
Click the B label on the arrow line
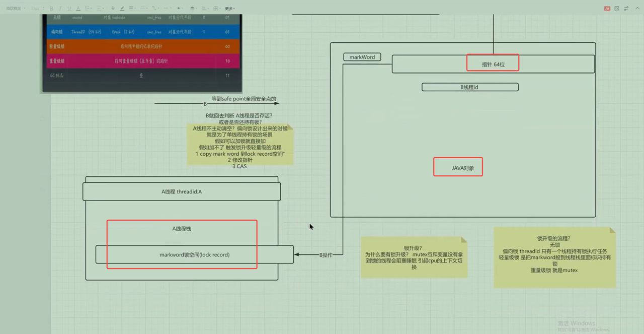(205, 104)
